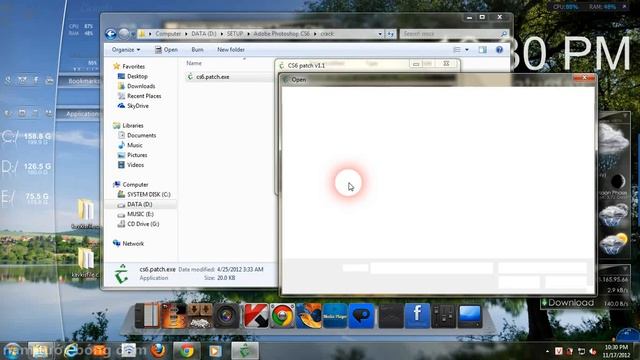Click the guitar icon in dock

[x=173, y=316]
